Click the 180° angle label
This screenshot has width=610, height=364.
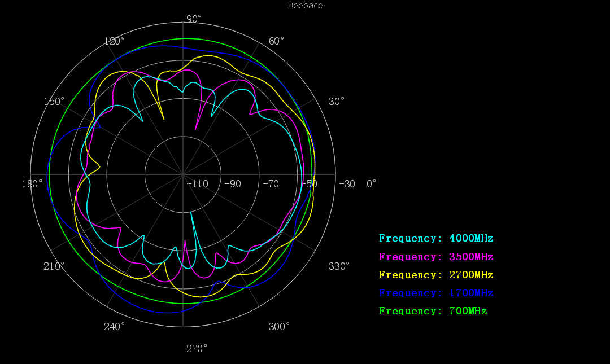pyautogui.click(x=32, y=183)
